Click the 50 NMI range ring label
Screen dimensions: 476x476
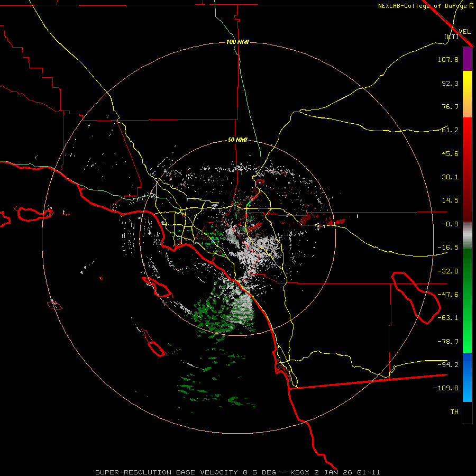[237, 140]
